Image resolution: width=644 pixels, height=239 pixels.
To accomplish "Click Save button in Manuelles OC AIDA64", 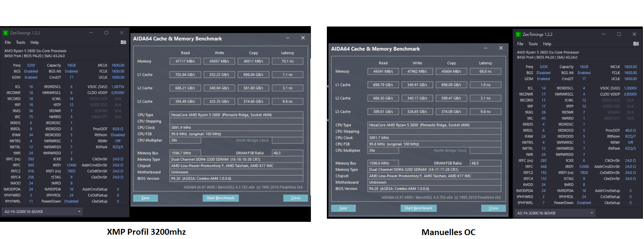I will point(343,208).
